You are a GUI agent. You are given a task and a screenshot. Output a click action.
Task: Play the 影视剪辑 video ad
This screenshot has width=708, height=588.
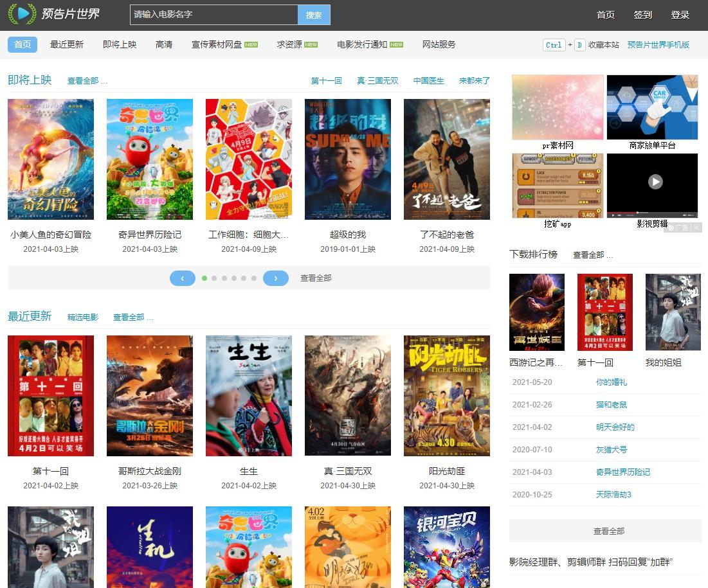tap(655, 182)
